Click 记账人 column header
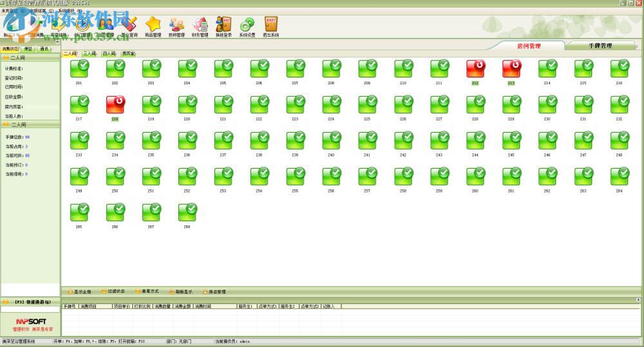Viewport: 644px width, 347px height. pyautogui.click(x=331, y=306)
